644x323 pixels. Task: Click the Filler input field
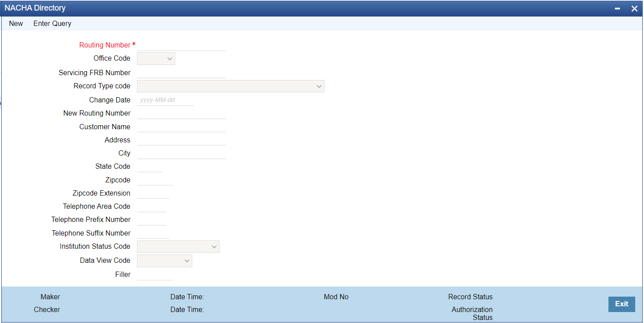pyautogui.click(x=155, y=274)
